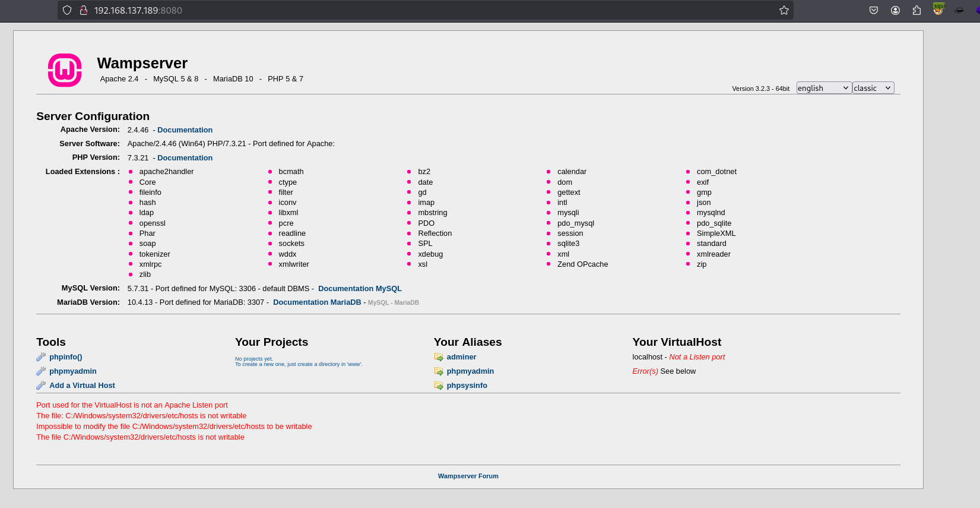The width and height of the screenshot is (980, 508).
Task: Open the Save to Pocket icon
Action: click(873, 10)
